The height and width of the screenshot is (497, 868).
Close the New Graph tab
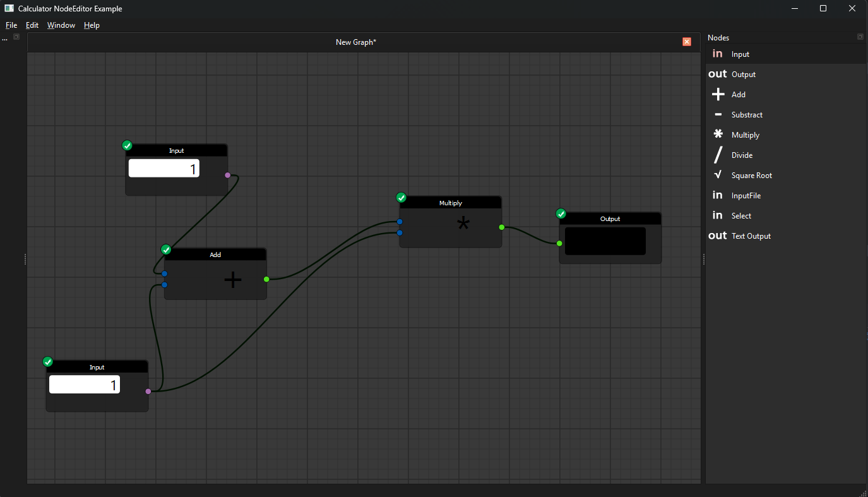[x=687, y=42]
